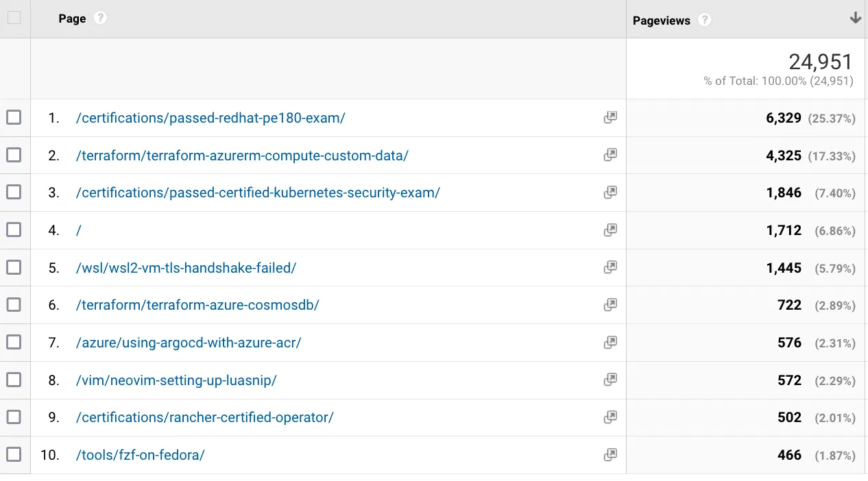Sort by the Page column header
The image size is (868, 481).
(72, 18)
